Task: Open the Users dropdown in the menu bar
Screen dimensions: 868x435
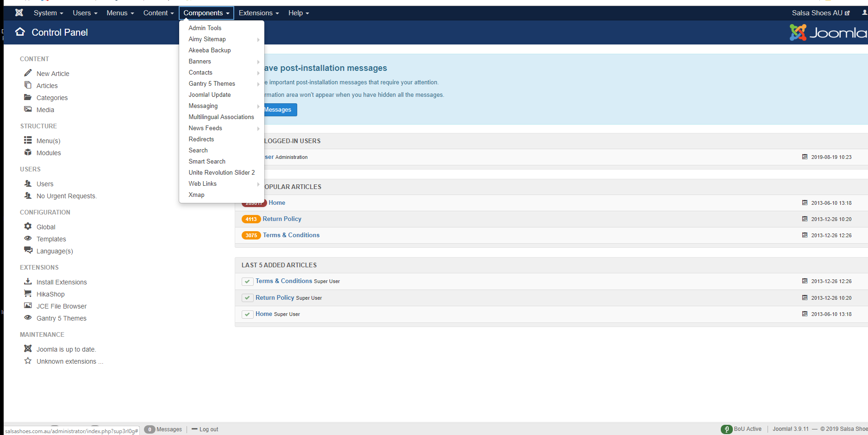Action: [85, 13]
